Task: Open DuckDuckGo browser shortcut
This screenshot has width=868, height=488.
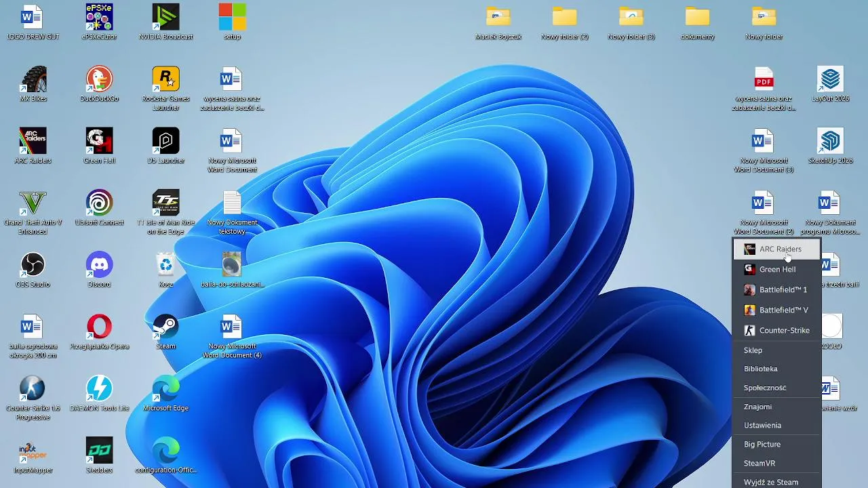Action: pos(99,84)
